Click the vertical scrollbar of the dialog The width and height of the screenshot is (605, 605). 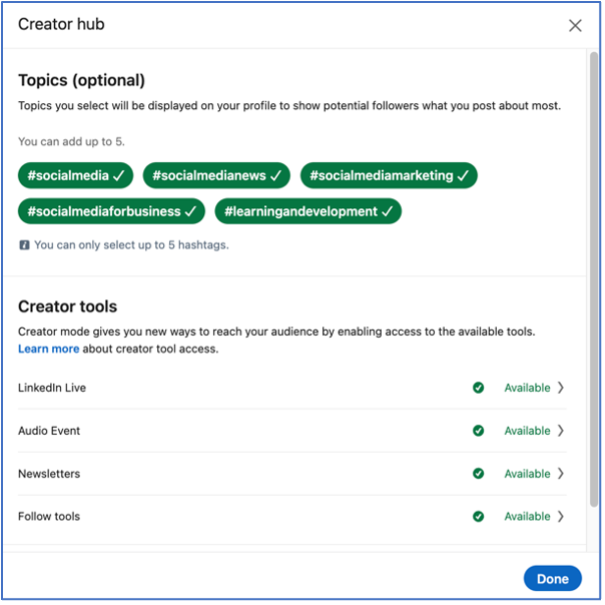click(594, 279)
